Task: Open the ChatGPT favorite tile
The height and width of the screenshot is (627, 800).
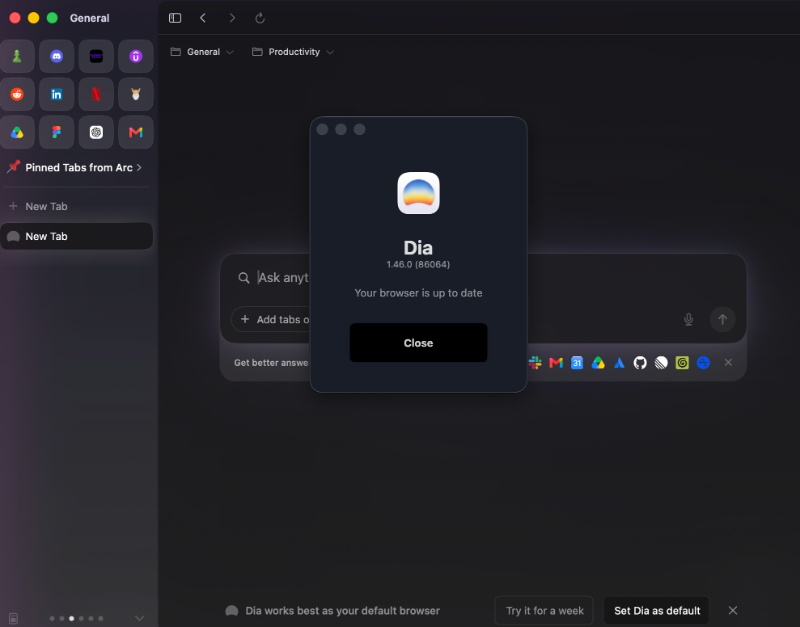Action: 96,133
